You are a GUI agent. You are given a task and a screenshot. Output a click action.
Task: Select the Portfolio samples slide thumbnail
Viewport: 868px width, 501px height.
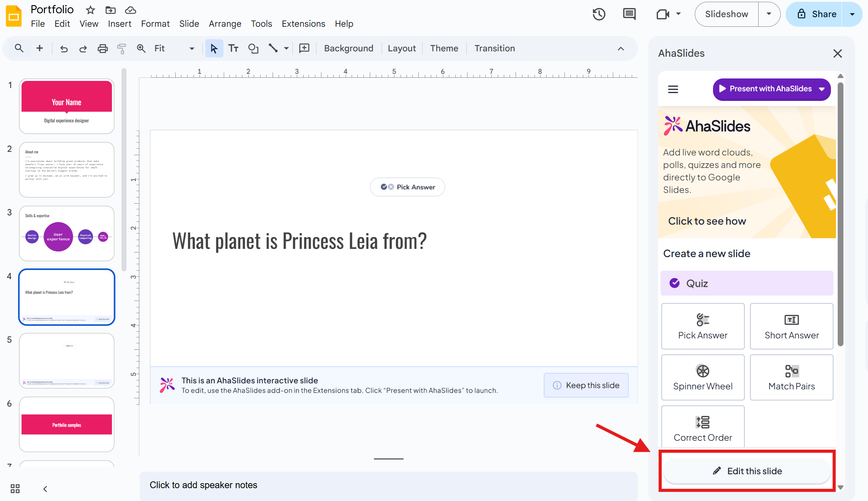tap(67, 424)
